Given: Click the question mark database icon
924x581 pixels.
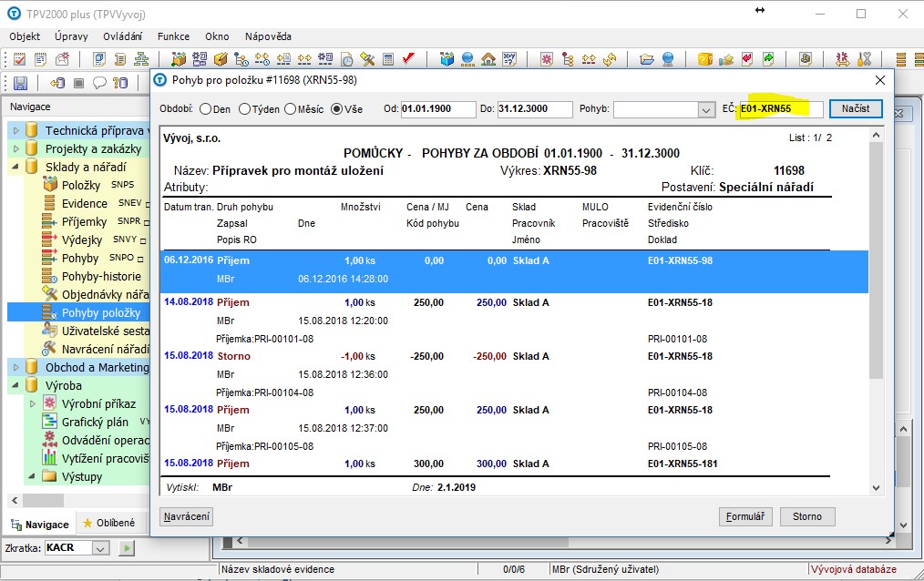Looking at the screenshot, I should [120, 83].
